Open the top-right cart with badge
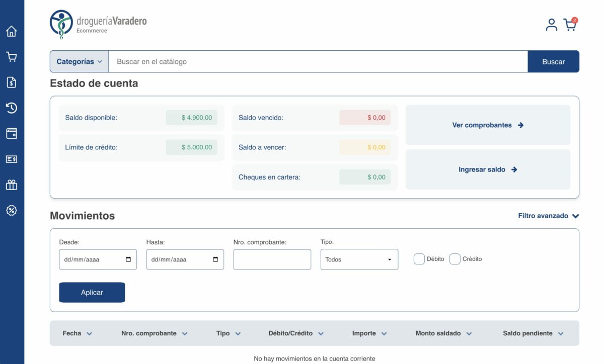604x364 pixels. 570,25
